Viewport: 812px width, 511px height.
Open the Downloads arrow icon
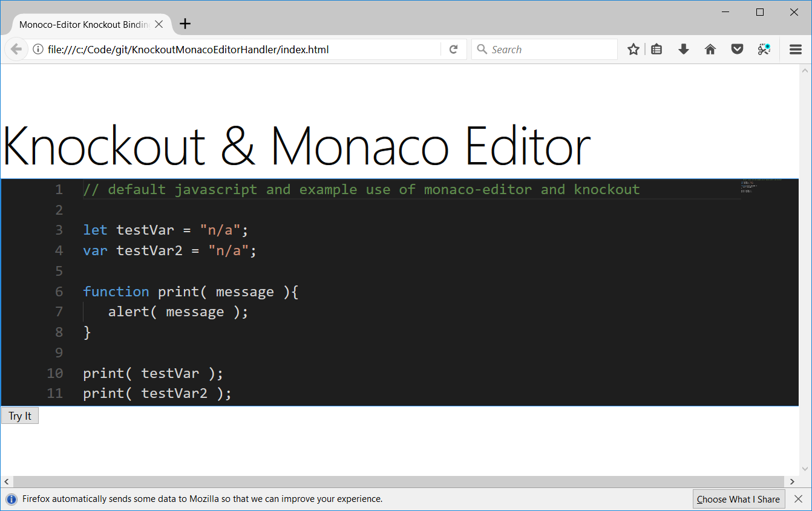(x=684, y=50)
